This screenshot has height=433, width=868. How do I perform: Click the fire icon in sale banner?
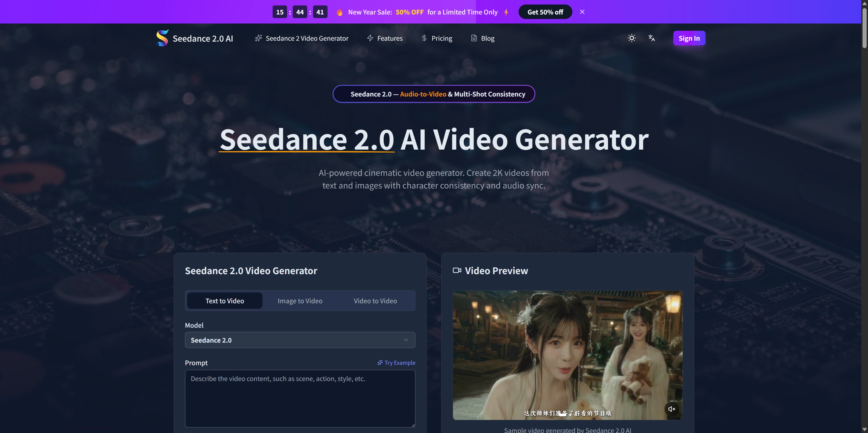(339, 12)
